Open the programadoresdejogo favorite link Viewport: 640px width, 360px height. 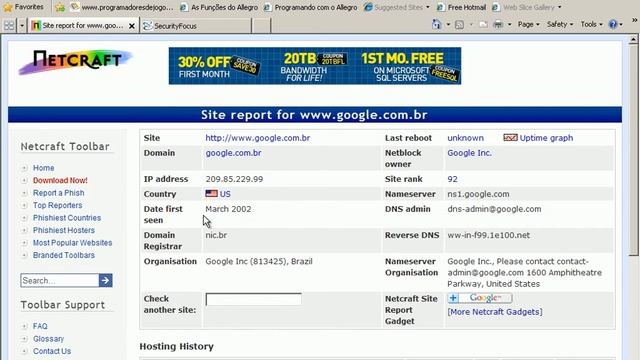coord(122,7)
